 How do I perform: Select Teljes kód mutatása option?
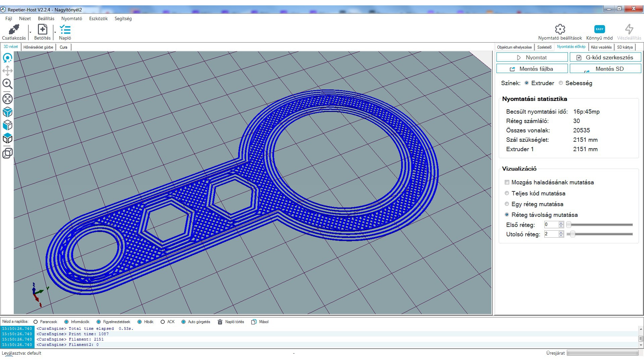point(507,193)
